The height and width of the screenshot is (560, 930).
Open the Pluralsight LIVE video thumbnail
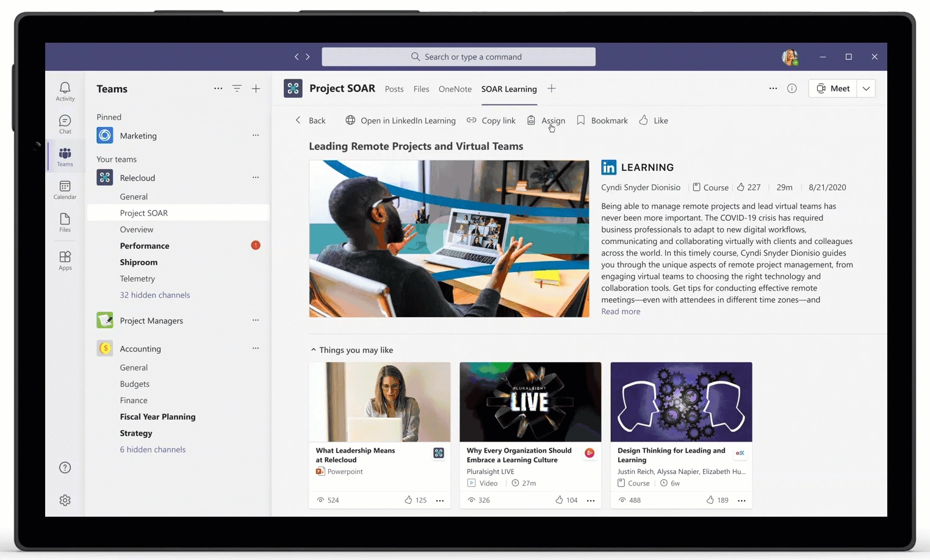530,402
